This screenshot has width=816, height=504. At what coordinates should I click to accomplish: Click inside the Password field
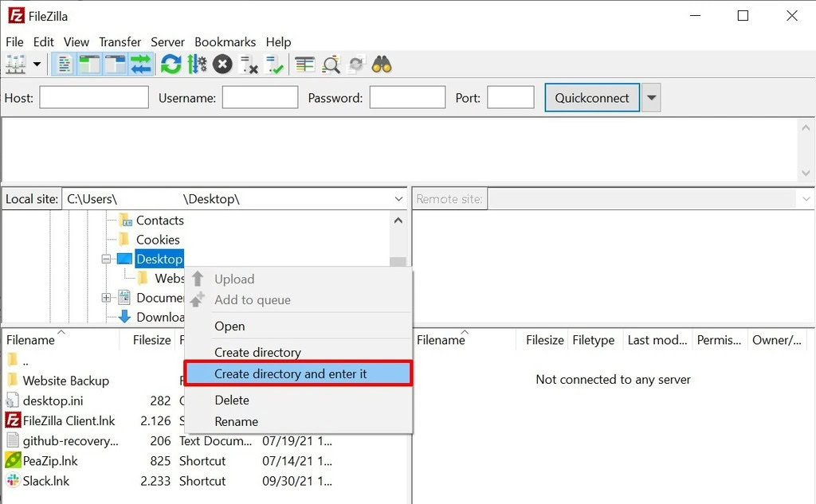pos(407,96)
